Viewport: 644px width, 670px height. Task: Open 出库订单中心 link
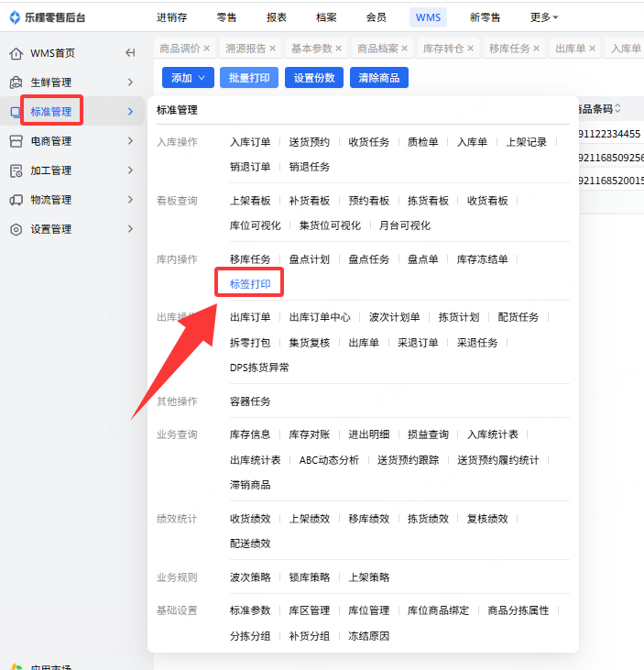coord(320,317)
